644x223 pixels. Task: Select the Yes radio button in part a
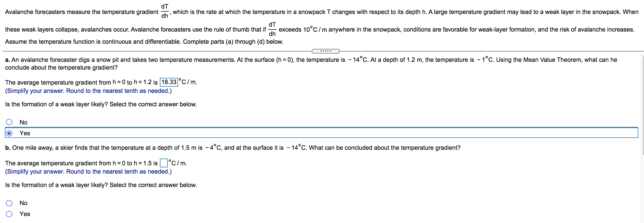[x=9, y=133]
